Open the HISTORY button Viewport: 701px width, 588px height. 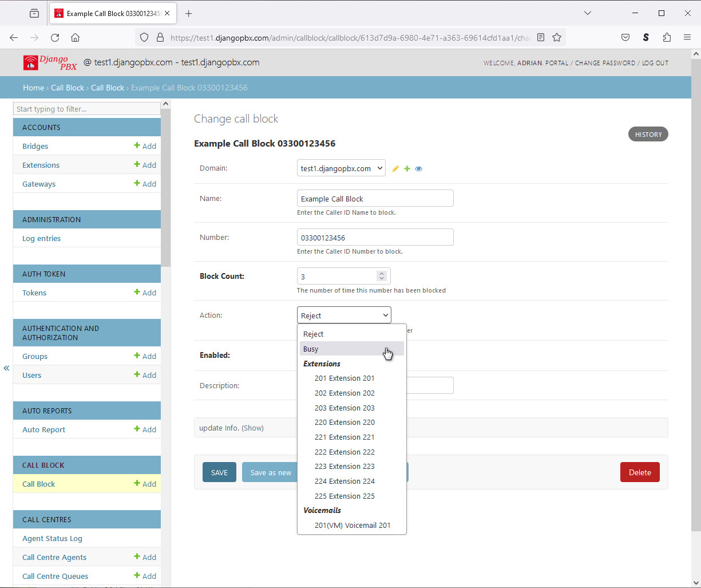[x=648, y=135]
